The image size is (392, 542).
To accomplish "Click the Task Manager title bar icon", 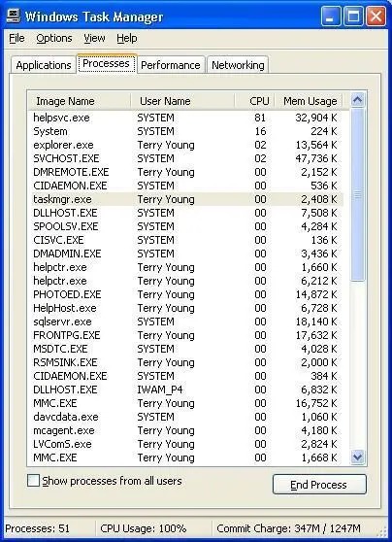I will 13,16.
